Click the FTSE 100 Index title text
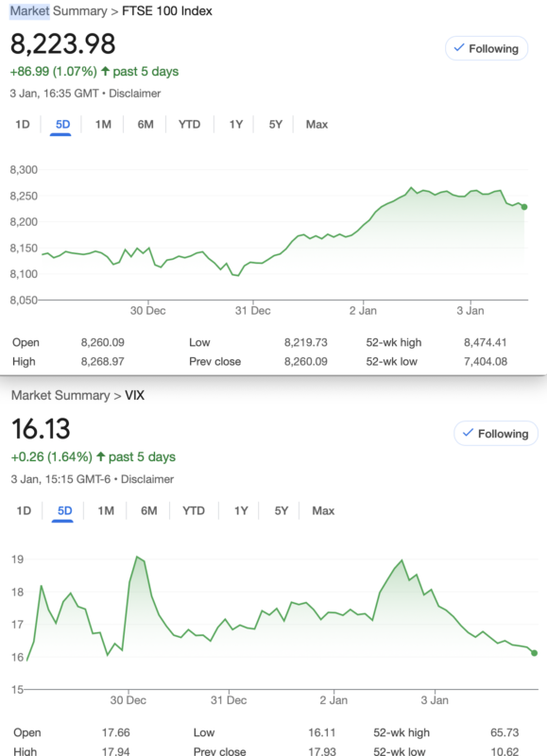The width and height of the screenshot is (547, 756). click(167, 10)
